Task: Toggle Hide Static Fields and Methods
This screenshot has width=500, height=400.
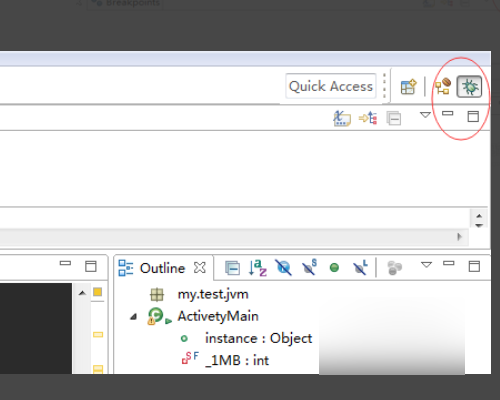Action: [x=309, y=268]
